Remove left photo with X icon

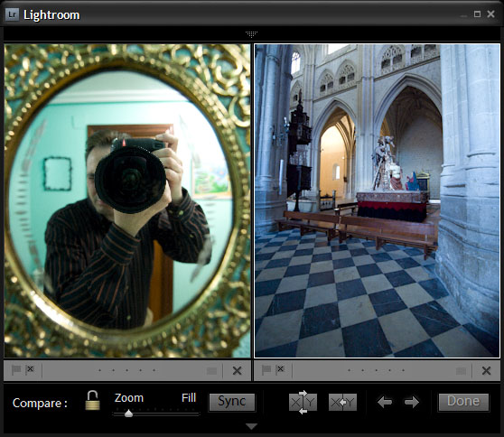coord(238,371)
